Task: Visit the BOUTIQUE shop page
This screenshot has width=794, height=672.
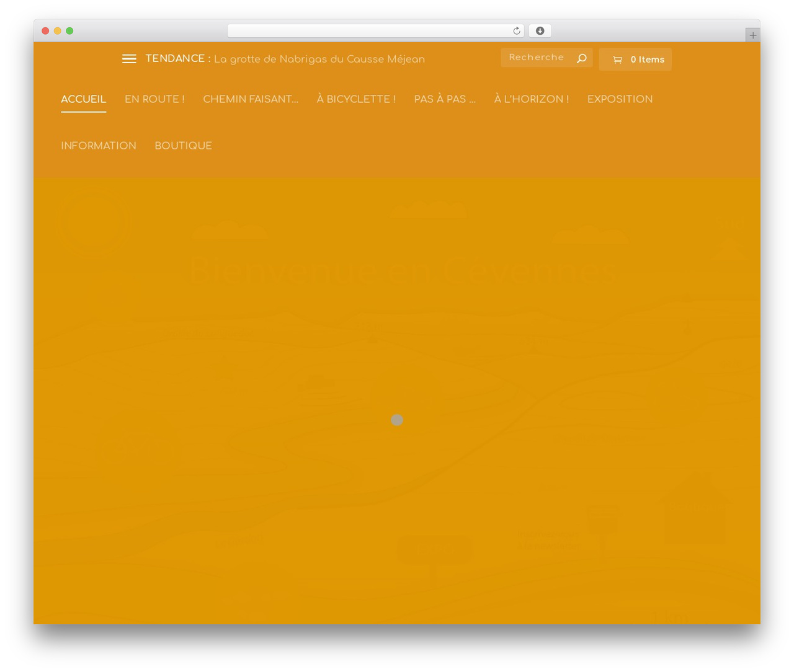Action: point(183,146)
